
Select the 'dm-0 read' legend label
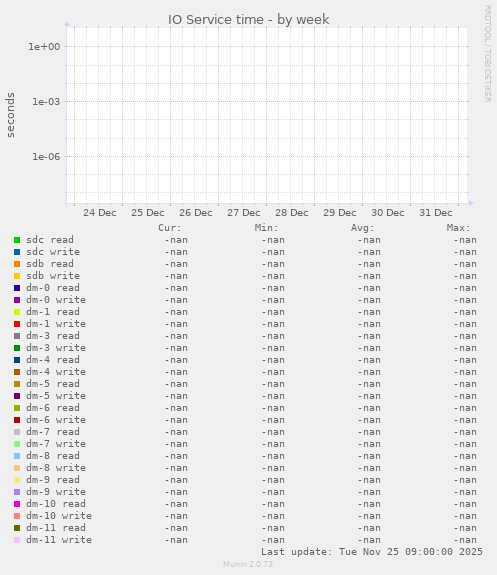click(53, 288)
